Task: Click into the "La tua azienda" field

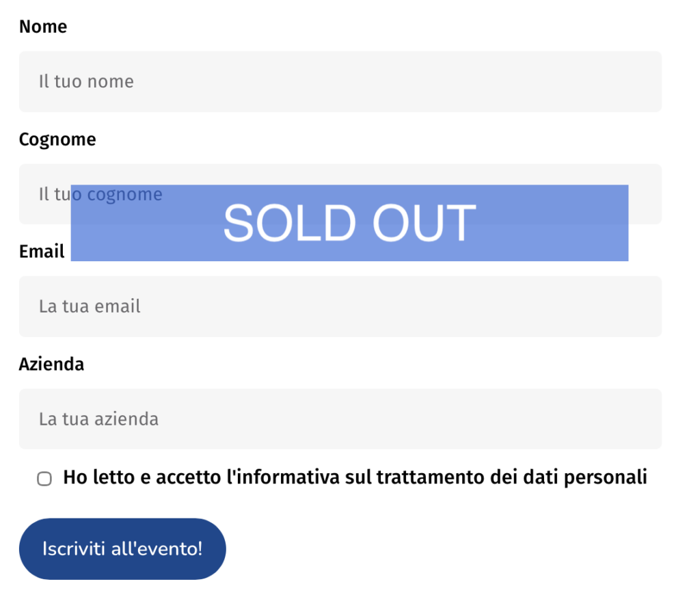Action: pyautogui.click(x=340, y=419)
